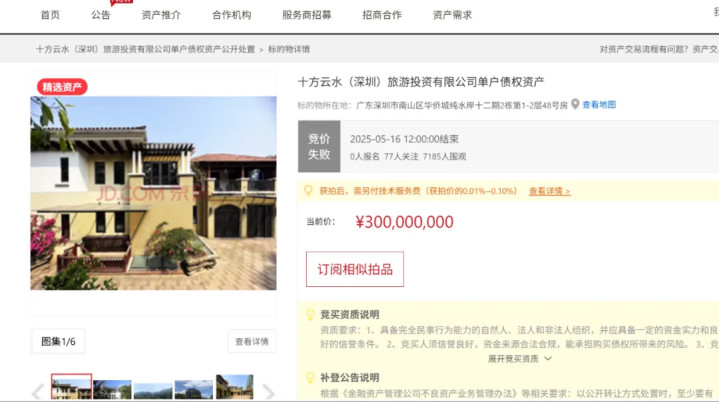Open the 首页 menu item
Viewport: 719px width, 402px height.
50,15
